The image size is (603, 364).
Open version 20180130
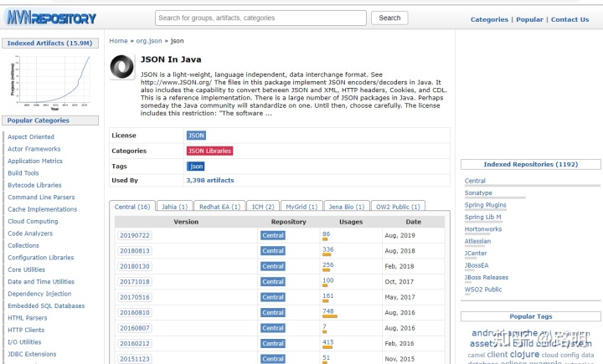135,266
